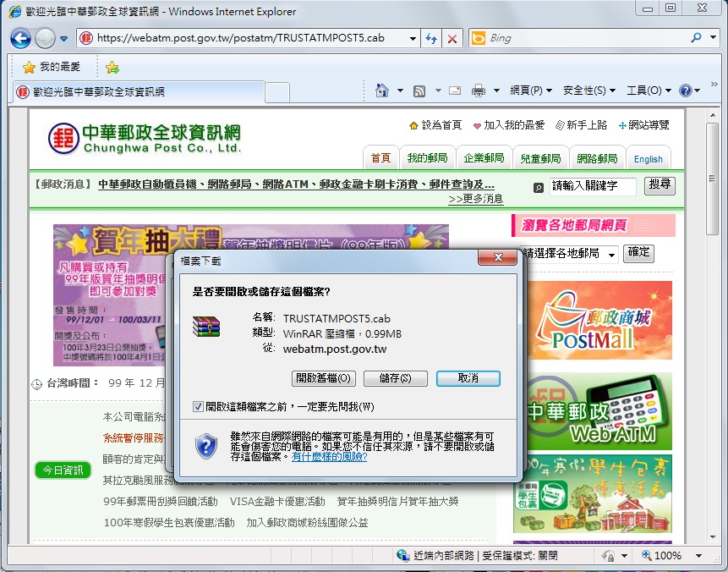Click the Read Mail icon

click(x=455, y=91)
